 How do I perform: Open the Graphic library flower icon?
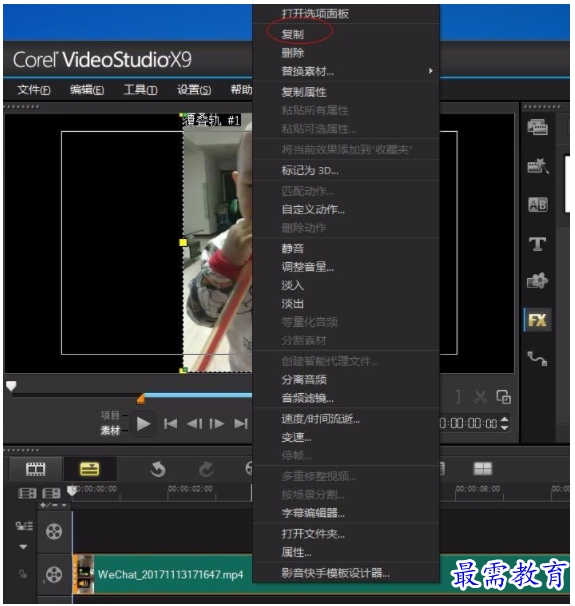click(x=538, y=281)
